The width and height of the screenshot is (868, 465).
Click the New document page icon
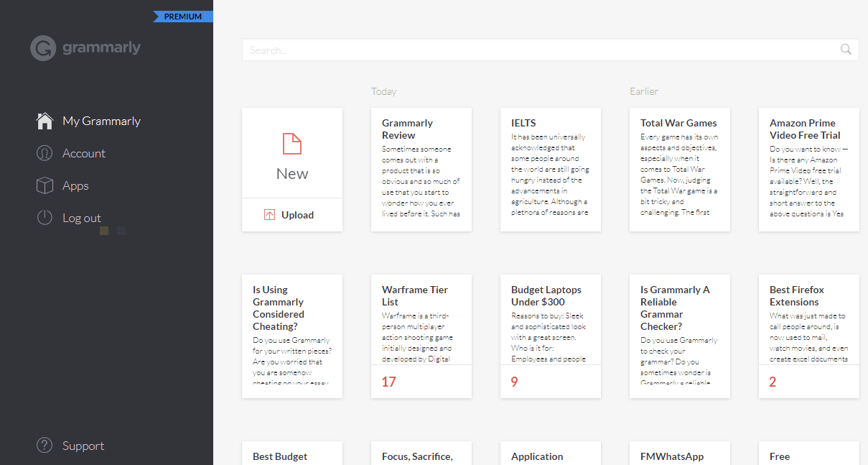click(x=292, y=144)
